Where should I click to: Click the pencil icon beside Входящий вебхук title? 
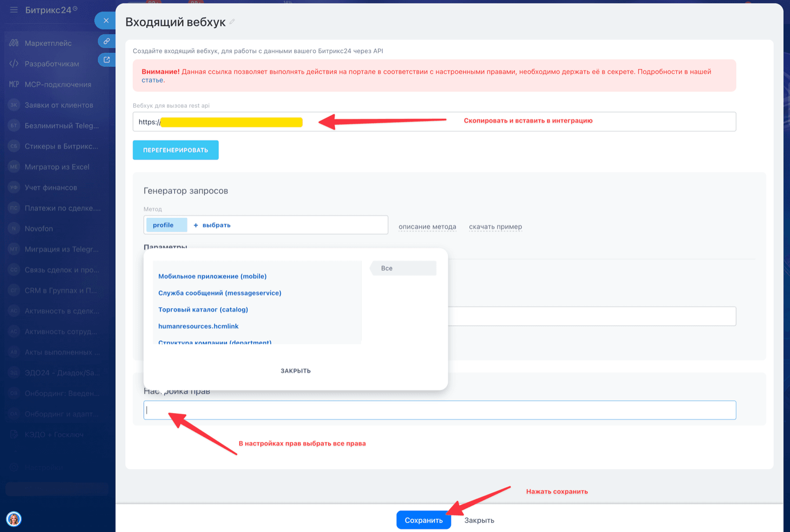232,22
